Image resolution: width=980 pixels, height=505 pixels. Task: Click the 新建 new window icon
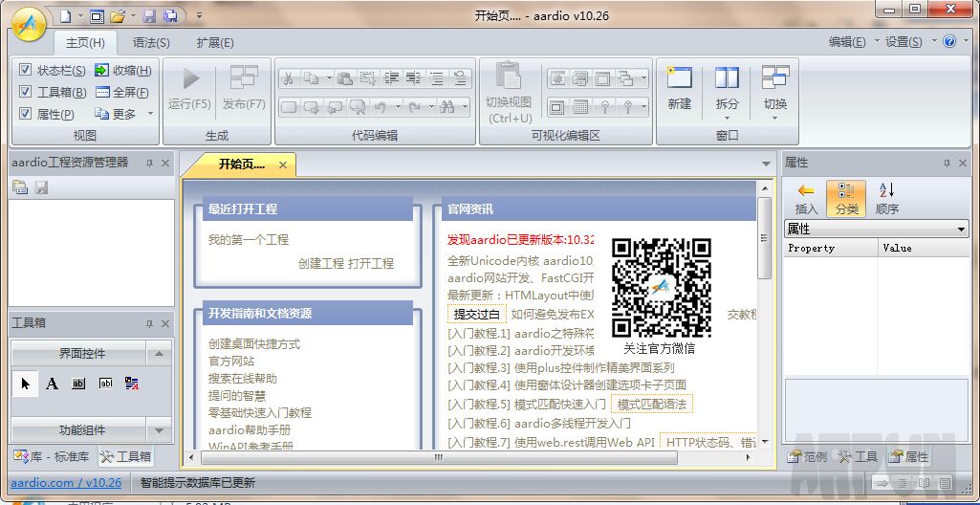pos(679,88)
